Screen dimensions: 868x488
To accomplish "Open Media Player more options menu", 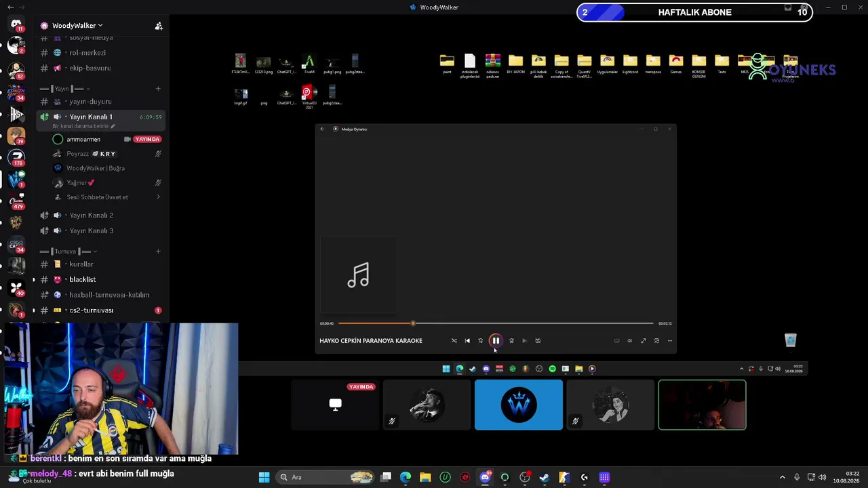I will coord(670,341).
